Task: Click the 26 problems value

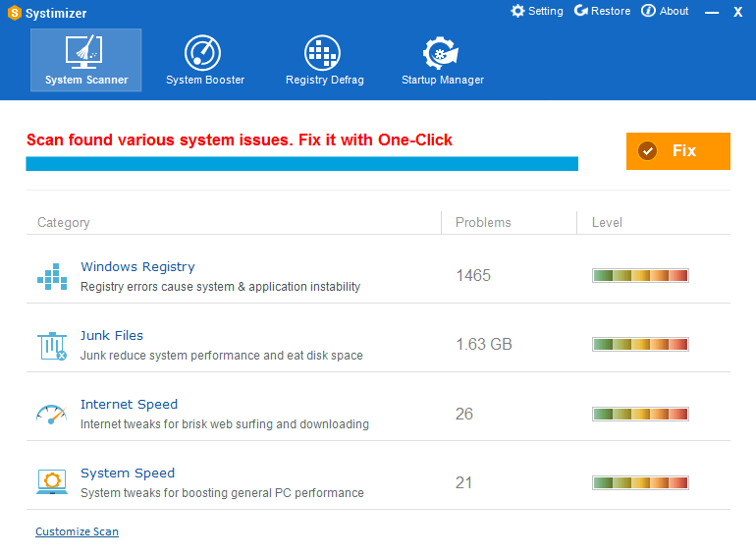Action: pos(464,414)
